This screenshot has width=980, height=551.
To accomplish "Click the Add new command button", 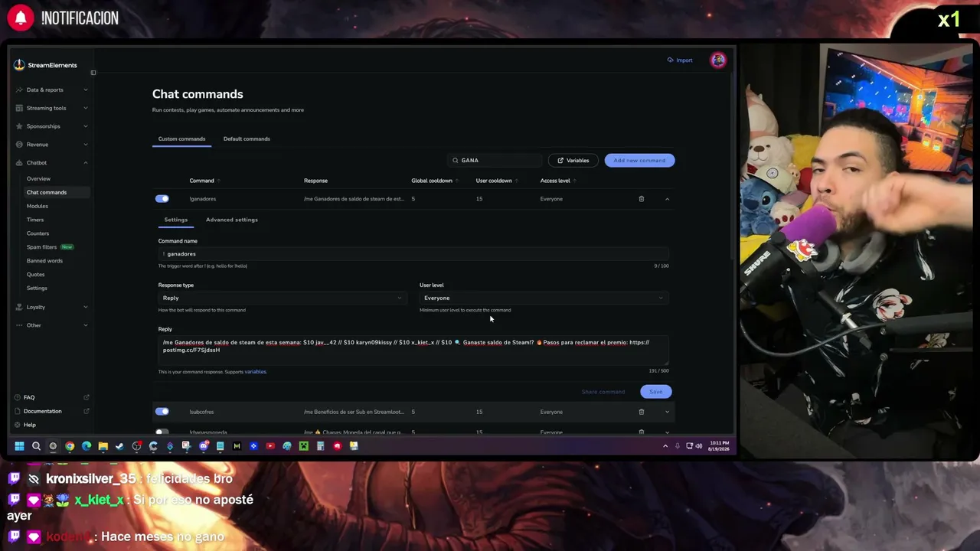I will tap(639, 161).
